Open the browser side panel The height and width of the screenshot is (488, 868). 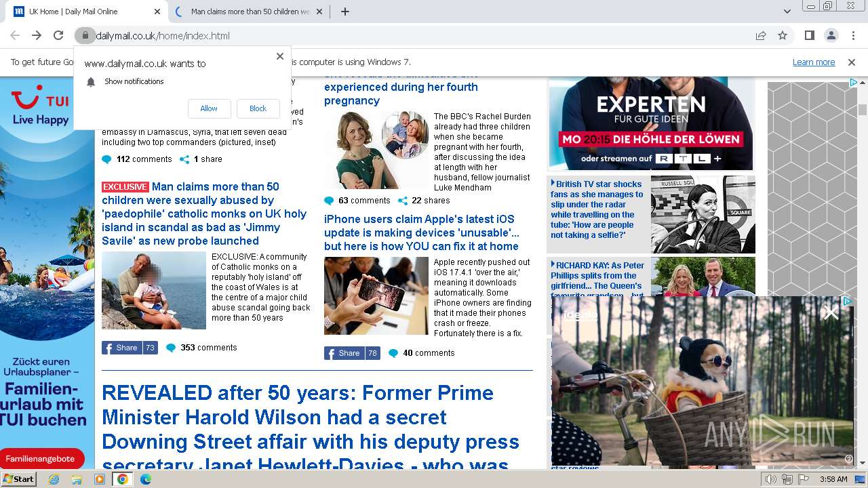tap(809, 35)
